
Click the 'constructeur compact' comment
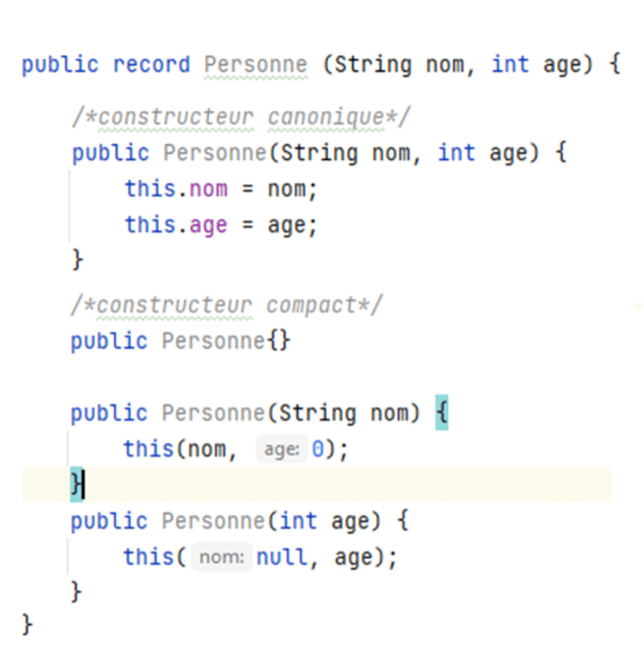[226, 305]
